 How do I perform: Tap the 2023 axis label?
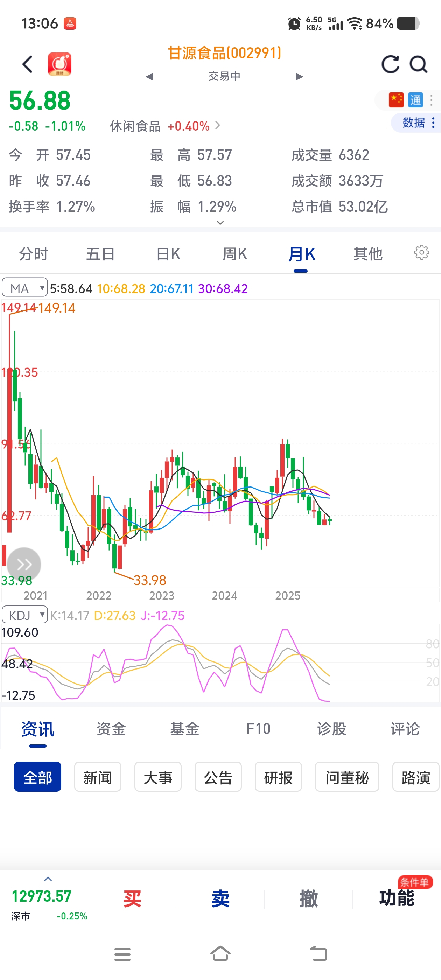coord(162,595)
